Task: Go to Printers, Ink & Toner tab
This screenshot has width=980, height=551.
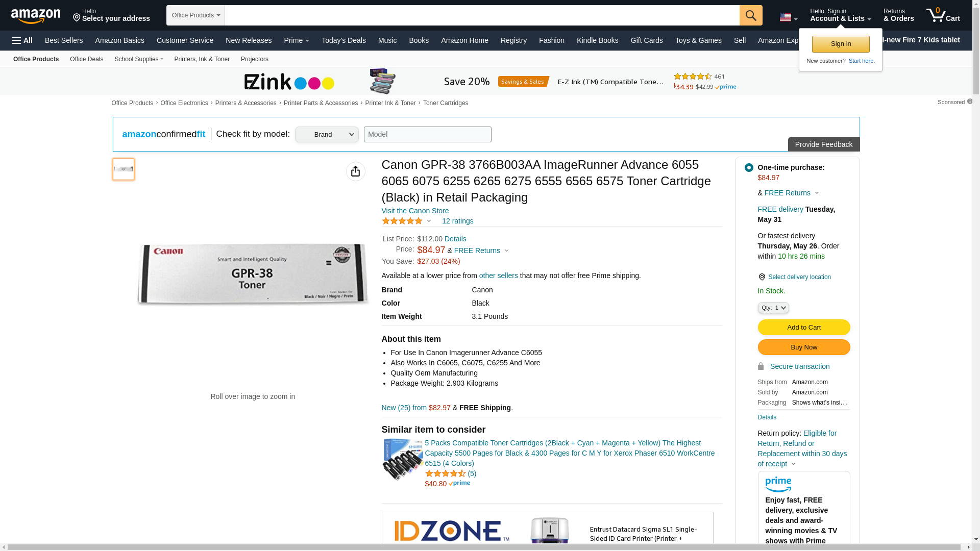Action: [202, 59]
